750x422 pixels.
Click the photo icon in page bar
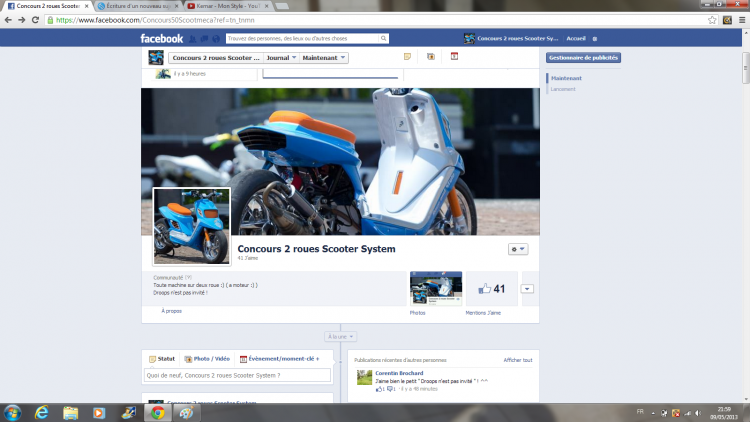click(431, 56)
